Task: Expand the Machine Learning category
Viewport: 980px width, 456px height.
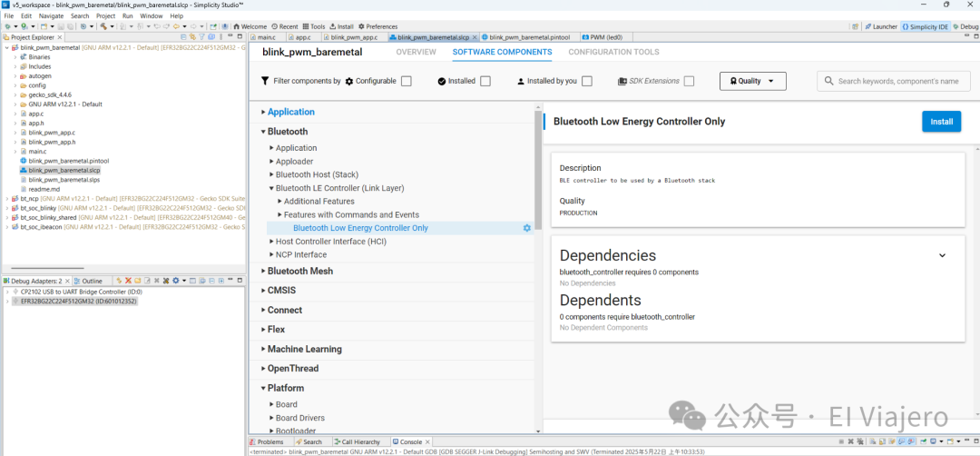Action: tap(263, 349)
